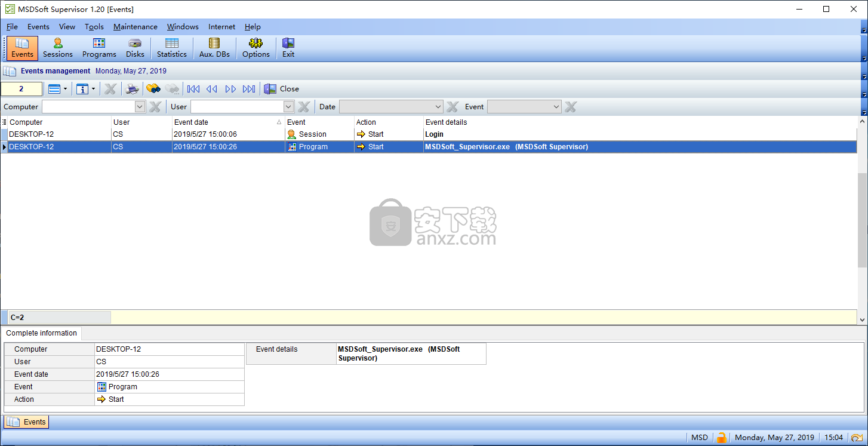Clear the User filter

tap(304, 107)
